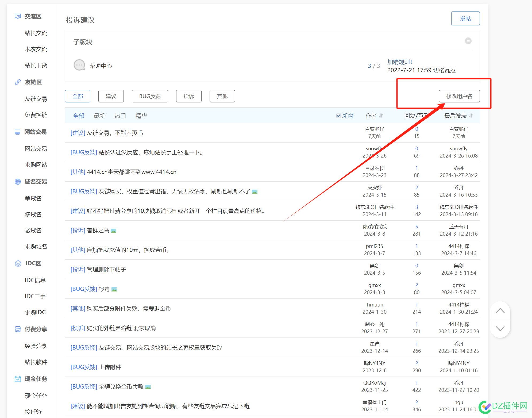Open thread 友链交易，不能内页吗

click(x=115, y=133)
